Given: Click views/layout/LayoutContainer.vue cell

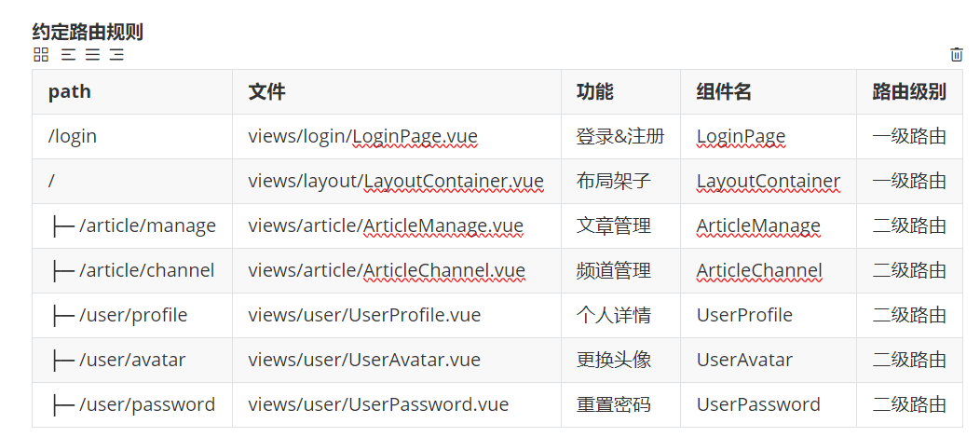Looking at the screenshot, I should click(x=397, y=182).
